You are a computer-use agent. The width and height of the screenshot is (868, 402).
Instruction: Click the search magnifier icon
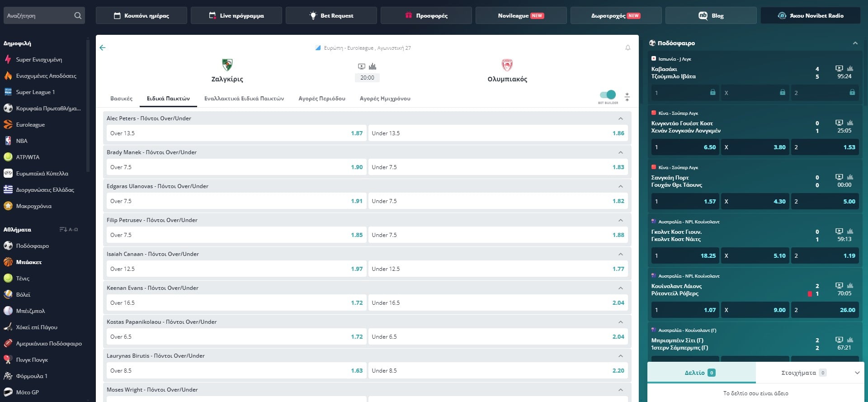tap(78, 16)
